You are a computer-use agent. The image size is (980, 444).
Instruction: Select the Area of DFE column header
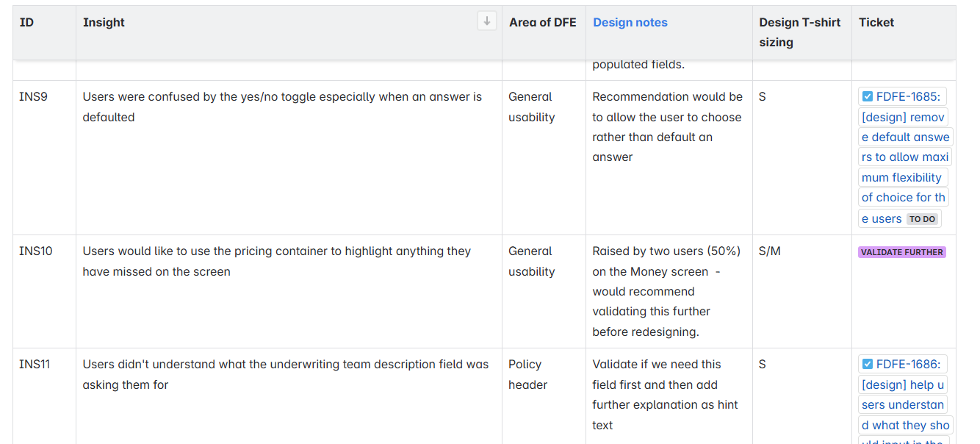coord(542,23)
